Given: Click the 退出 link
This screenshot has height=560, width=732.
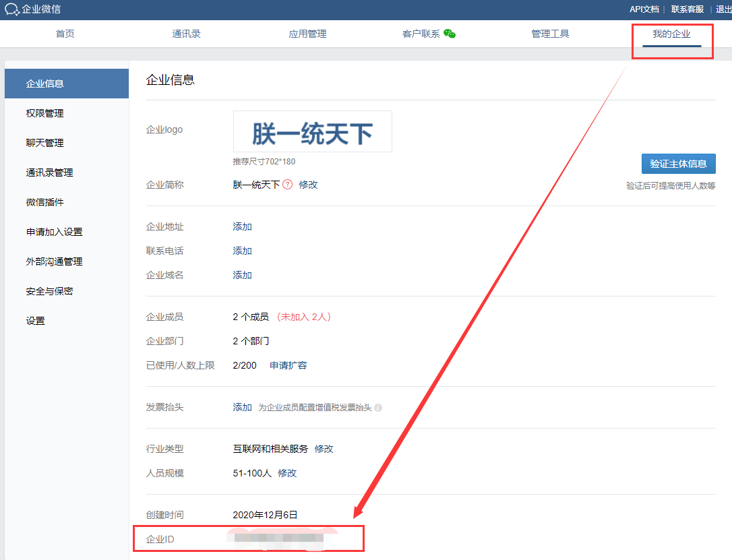Looking at the screenshot, I should point(724,9).
